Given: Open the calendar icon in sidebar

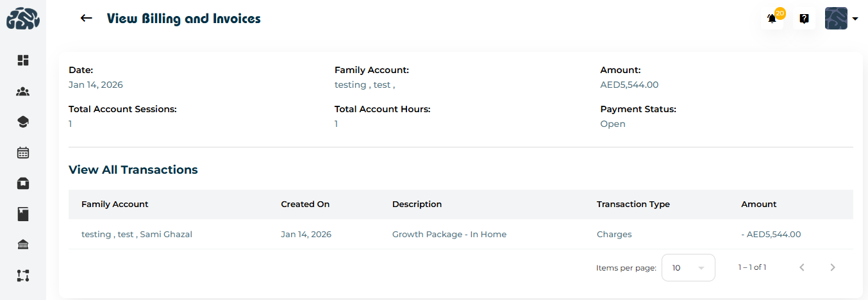Looking at the screenshot, I should (23, 153).
